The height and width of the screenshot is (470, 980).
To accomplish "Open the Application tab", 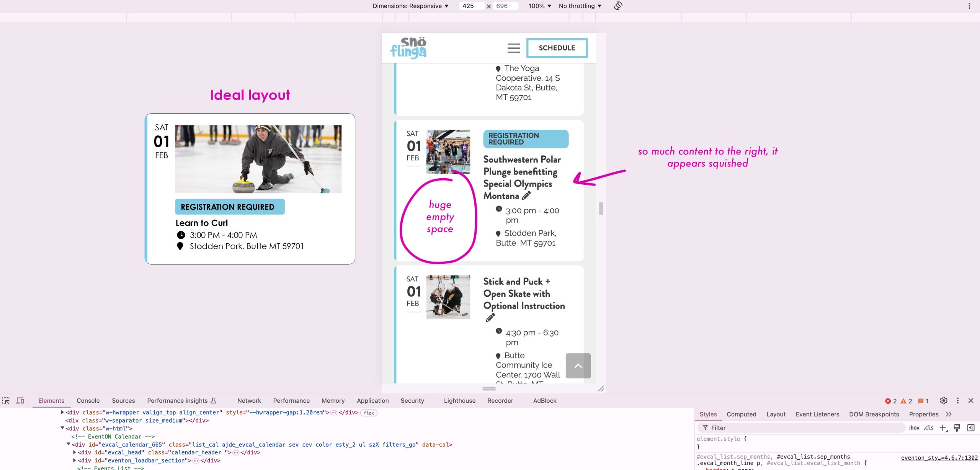I will coord(372,400).
